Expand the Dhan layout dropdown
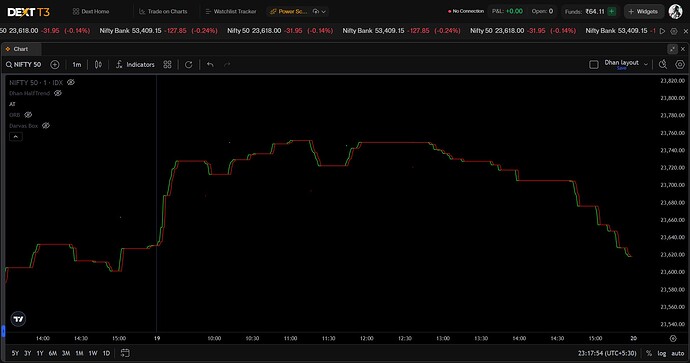 646,64
